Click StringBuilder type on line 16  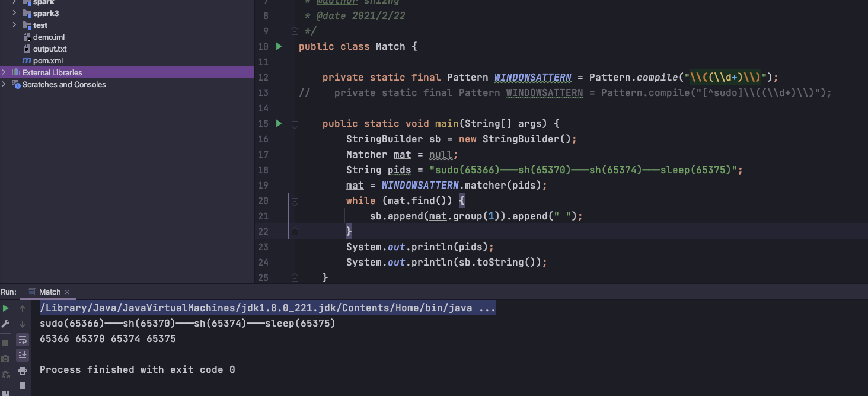(x=385, y=139)
